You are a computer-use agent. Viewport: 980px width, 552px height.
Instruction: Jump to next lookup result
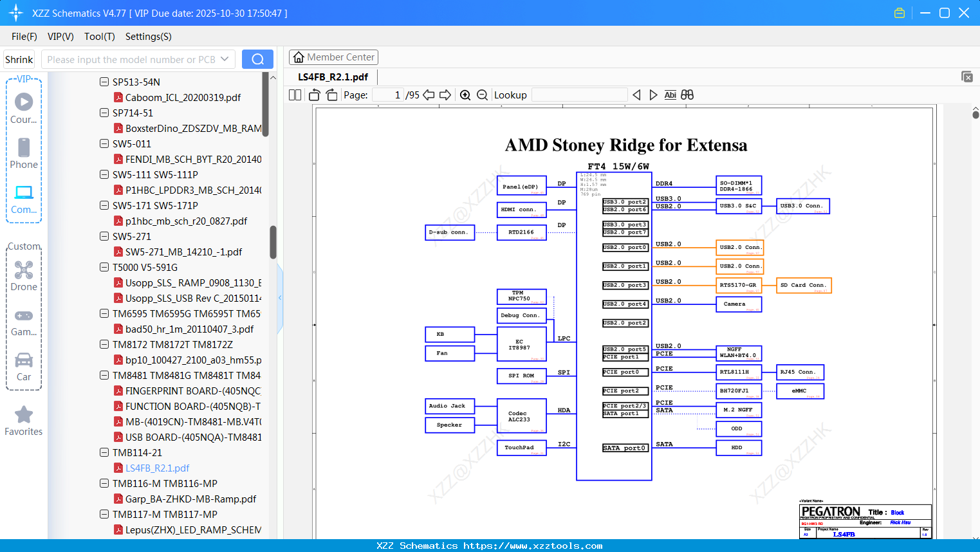click(x=653, y=95)
